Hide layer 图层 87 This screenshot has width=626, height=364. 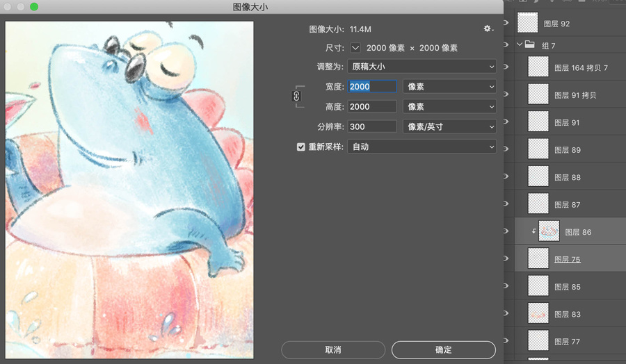pos(506,204)
